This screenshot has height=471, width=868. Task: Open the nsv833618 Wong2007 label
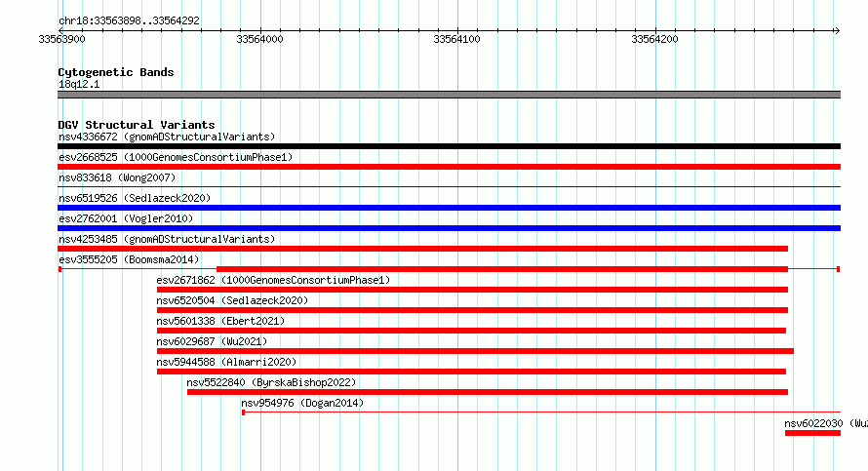click(117, 177)
